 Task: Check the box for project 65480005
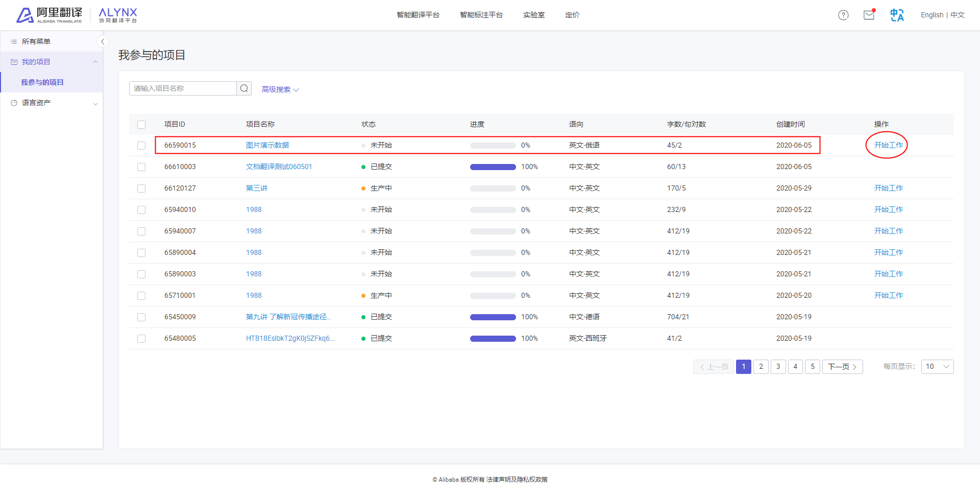click(141, 339)
